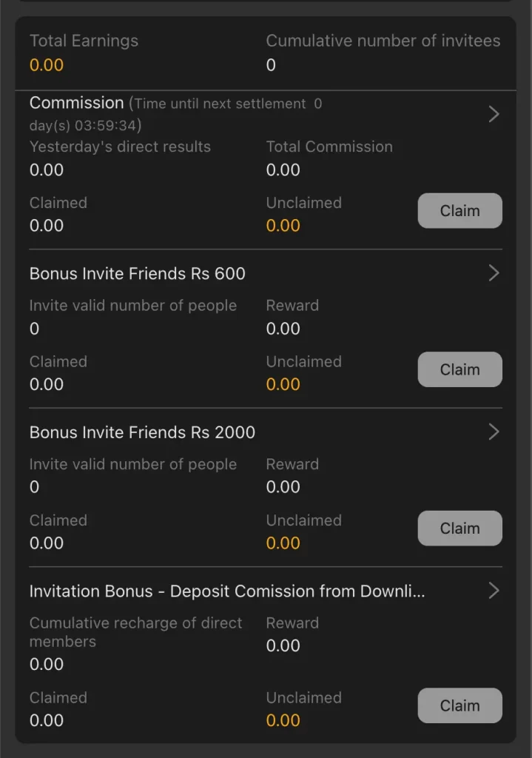The image size is (532, 758).
Task: Click the Total Earnings amount
Action: [x=47, y=65]
